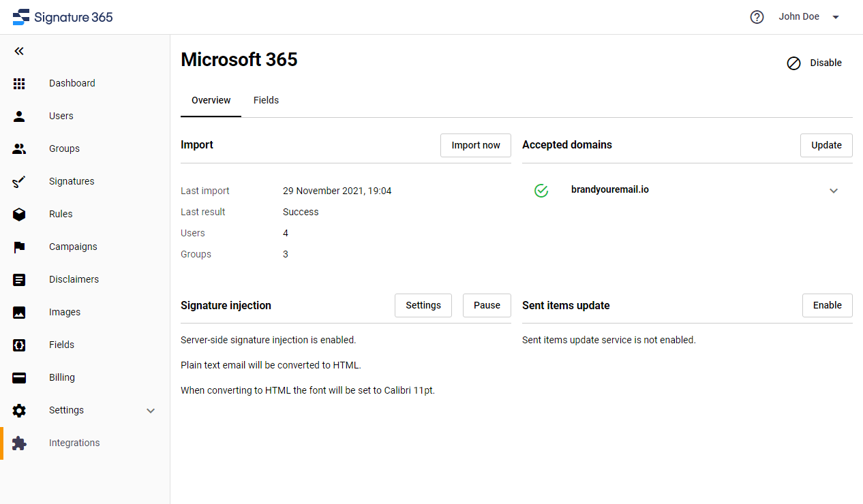
Task: Click the Campaigns flag icon
Action: 19,247
